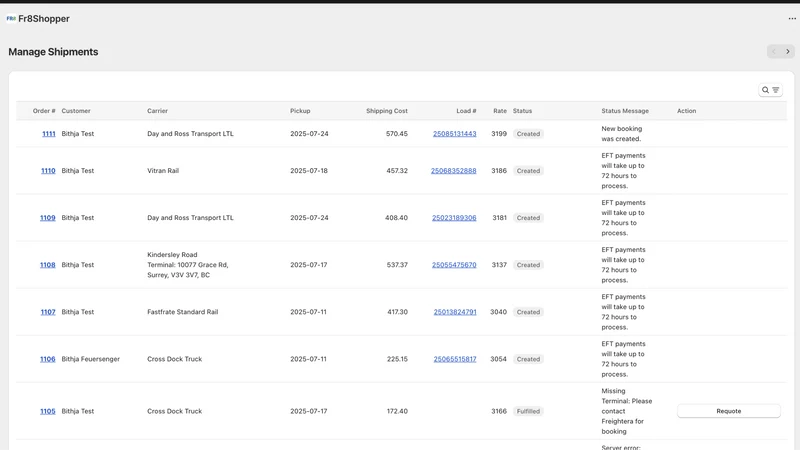Open load number 25013824791

[x=455, y=312]
